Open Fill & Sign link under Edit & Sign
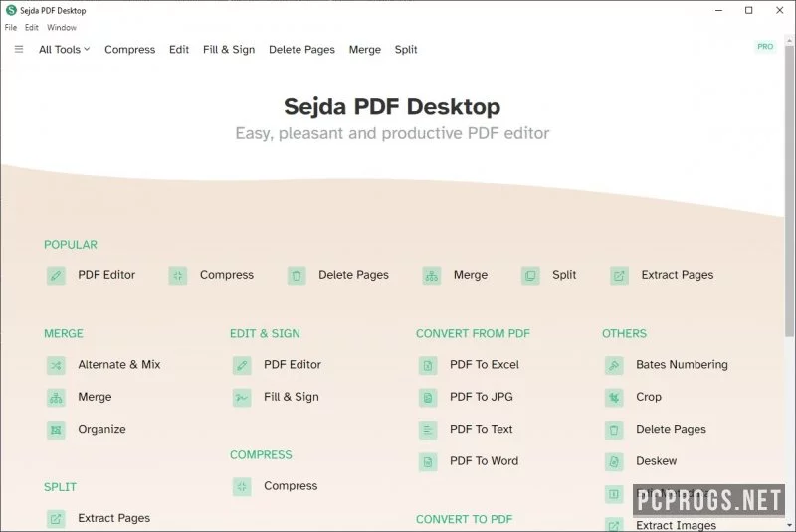The height and width of the screenshot is (532, 796). (291, 397)
